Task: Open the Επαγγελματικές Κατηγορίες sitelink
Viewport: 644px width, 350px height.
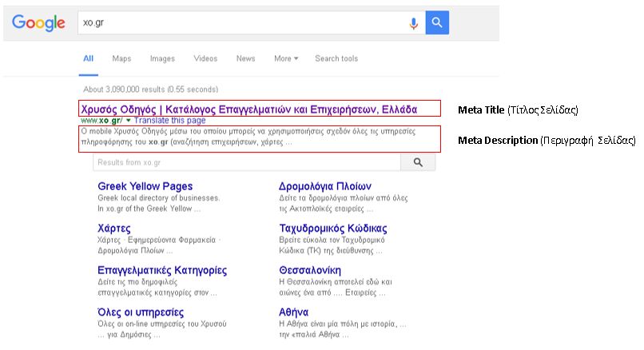Action: pyautogui.click(x=162, y=270)
